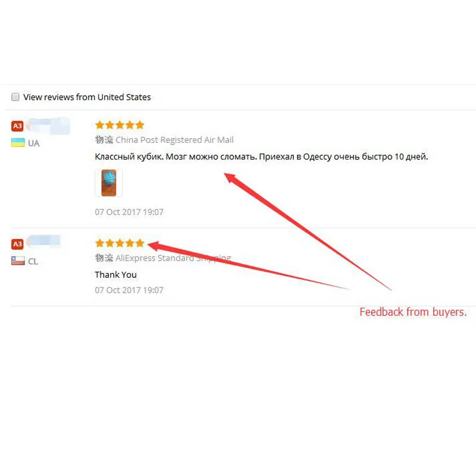Click the first review's five-star rating
Image resolution: width=476 pixels, height=476 pixels.
tap(120, 125)
